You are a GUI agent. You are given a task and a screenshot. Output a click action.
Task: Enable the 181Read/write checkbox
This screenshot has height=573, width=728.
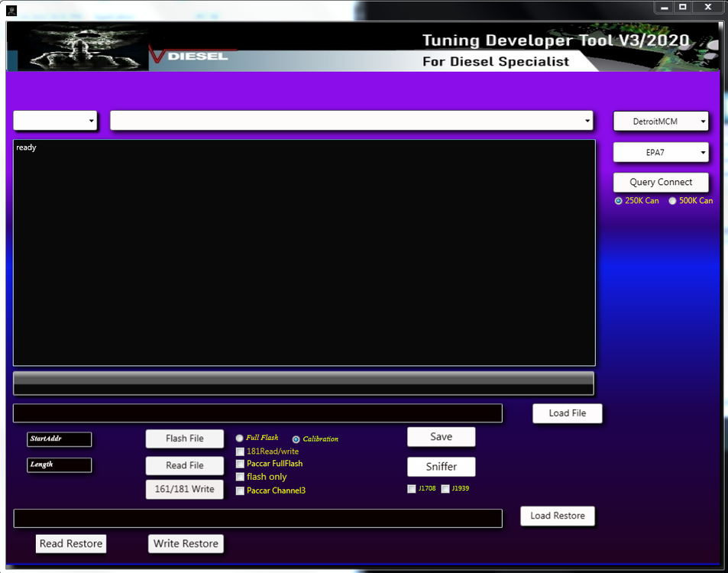coord(241,452)
